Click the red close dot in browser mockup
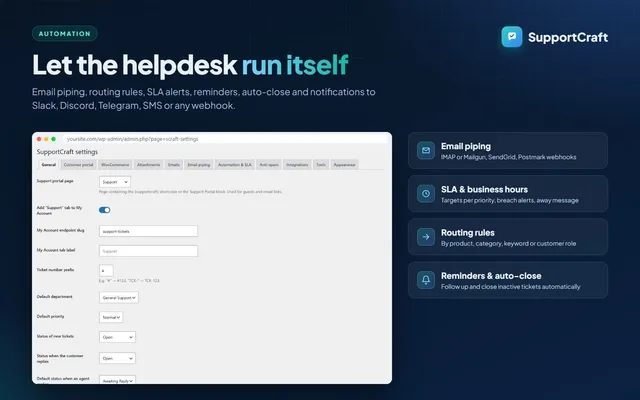640x400 pixels. pos(39,139)
